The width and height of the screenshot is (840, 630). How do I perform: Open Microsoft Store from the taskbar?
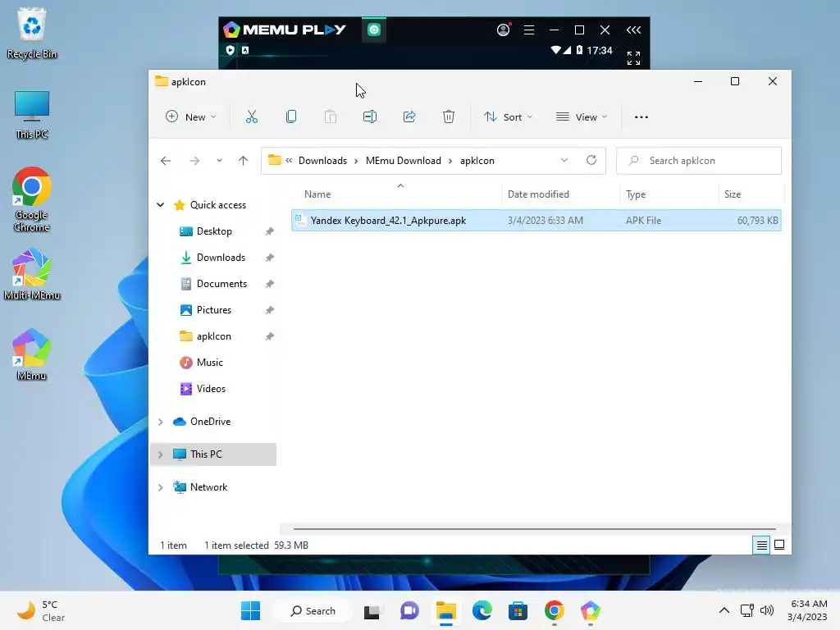coord(518,610)
